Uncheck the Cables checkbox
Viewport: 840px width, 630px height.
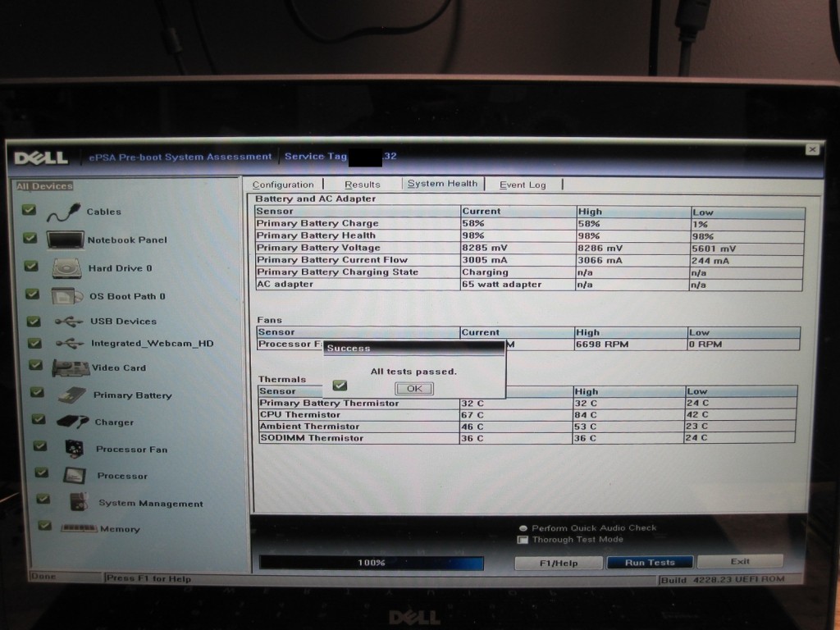coord(29,209)
